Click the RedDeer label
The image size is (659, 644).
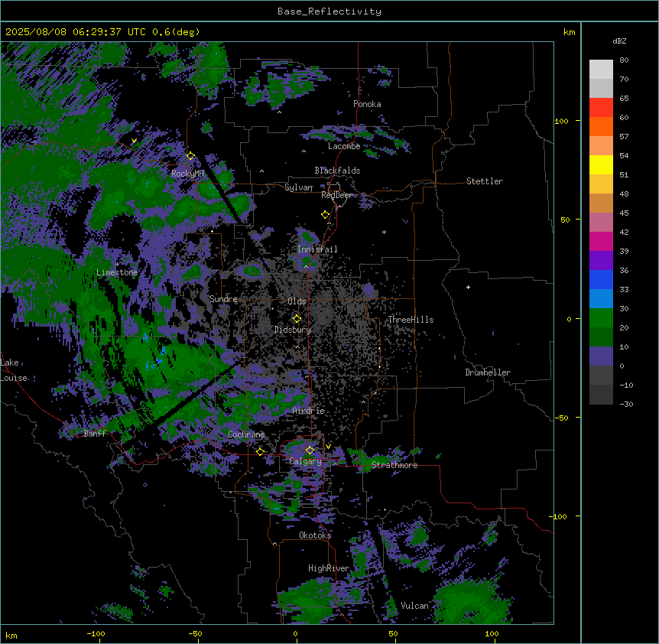[x=336, y=195]
